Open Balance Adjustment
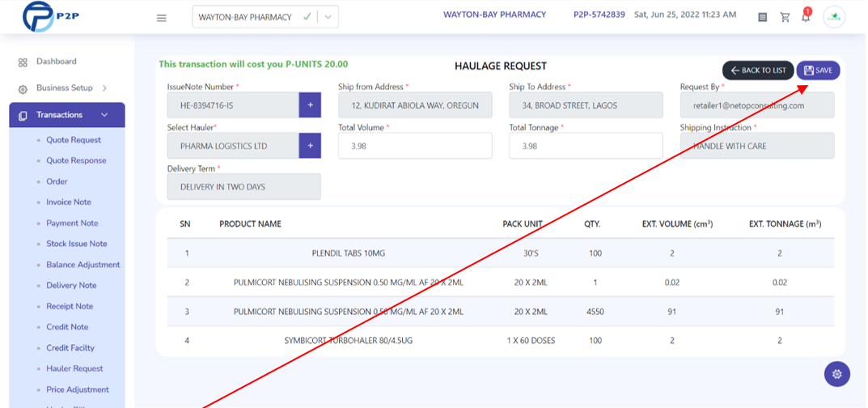 pos(83,265)
